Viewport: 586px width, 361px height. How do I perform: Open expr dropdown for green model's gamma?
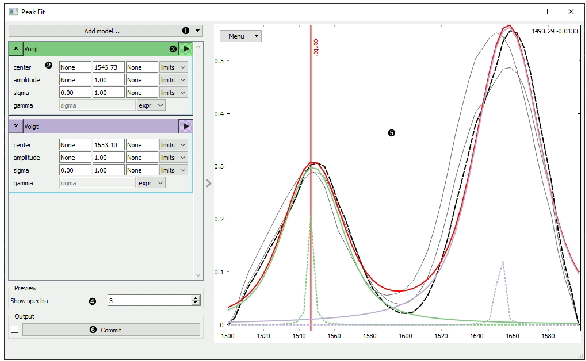pos(151,105)
